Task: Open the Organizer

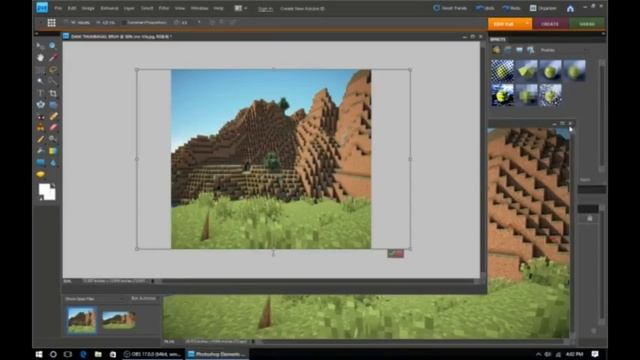Action: click(x=543, y=8)
